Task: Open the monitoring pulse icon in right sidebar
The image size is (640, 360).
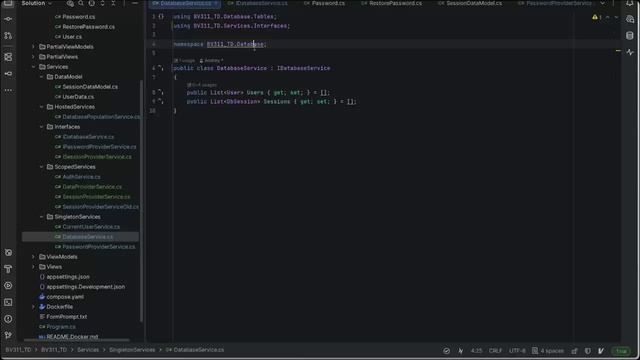Action: click(630, 52)
